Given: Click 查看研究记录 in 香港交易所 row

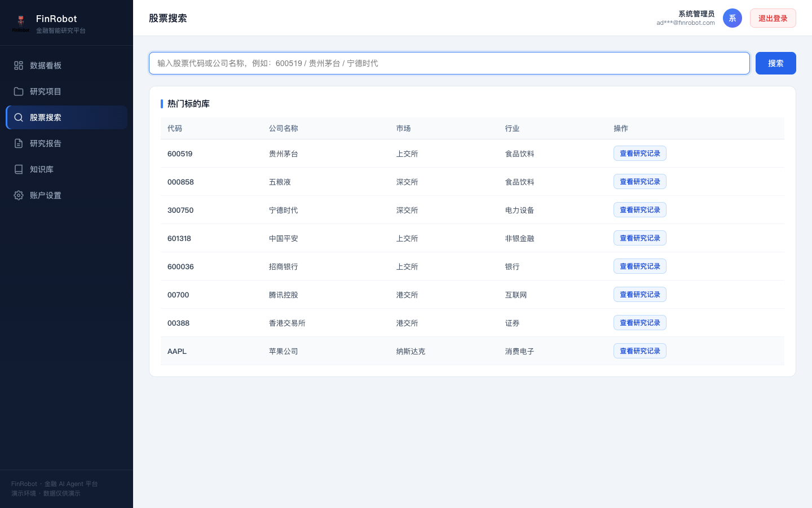Looking at the screenshot, I should (x=640, y=323).
